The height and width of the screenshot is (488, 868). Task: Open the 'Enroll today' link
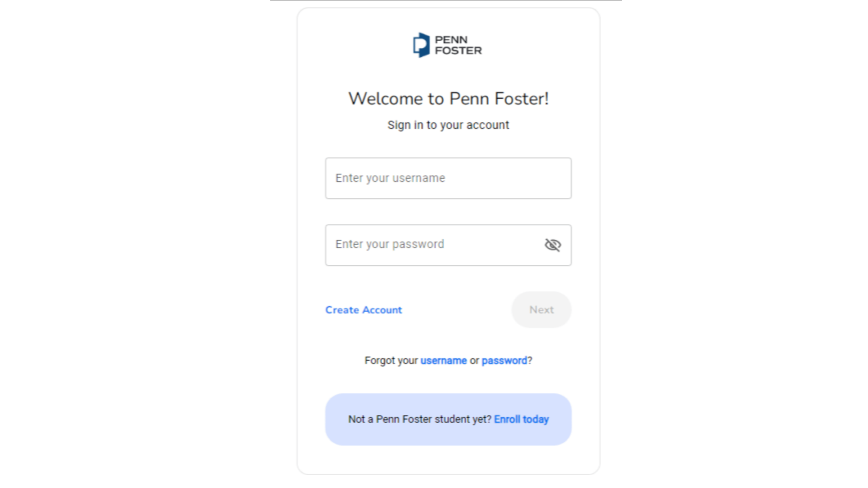pos(521,419)
